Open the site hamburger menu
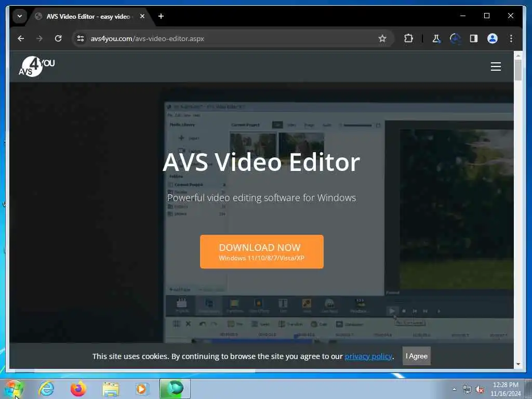Viewport: 532px width, 399px height. pos(496,66)
